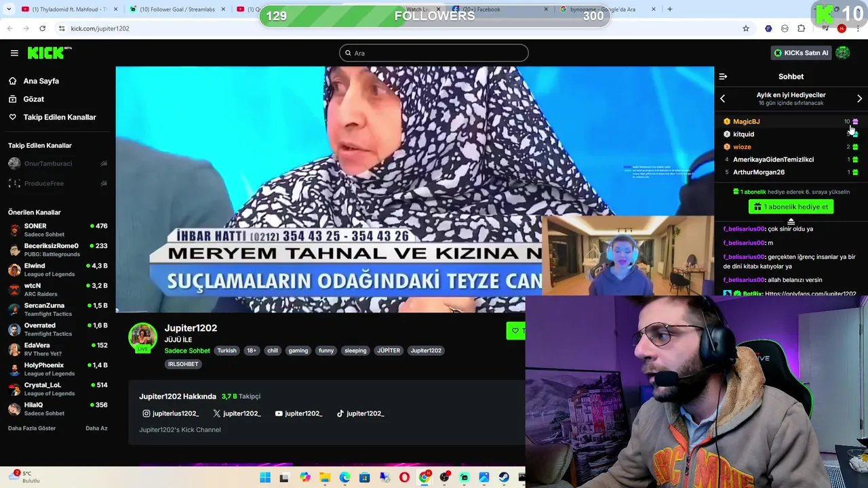This screenshot has width=868, height=488.
Task: Launch Microsoft Edge from the taskbar
Action: (x=344, y=478)
